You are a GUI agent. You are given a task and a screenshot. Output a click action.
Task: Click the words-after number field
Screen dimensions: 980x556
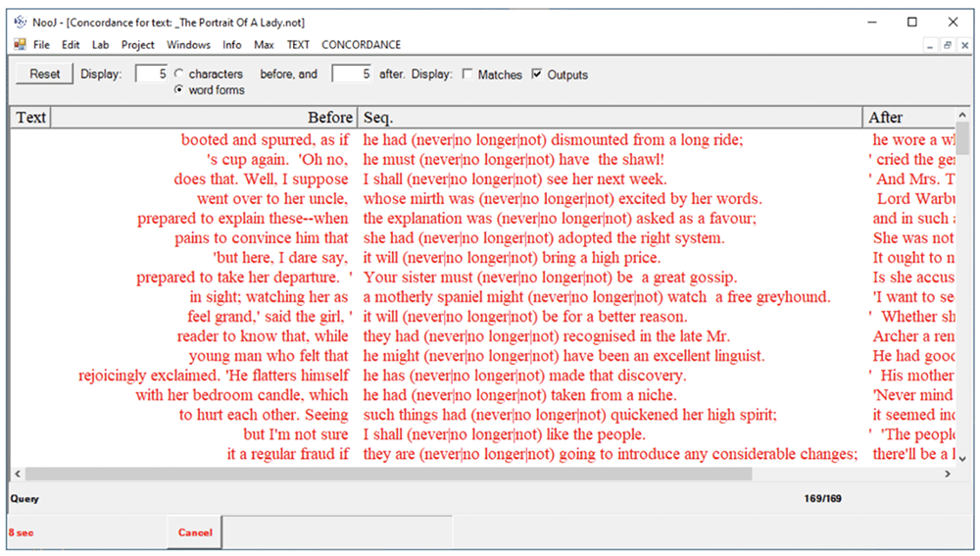(x=351, y=74)
